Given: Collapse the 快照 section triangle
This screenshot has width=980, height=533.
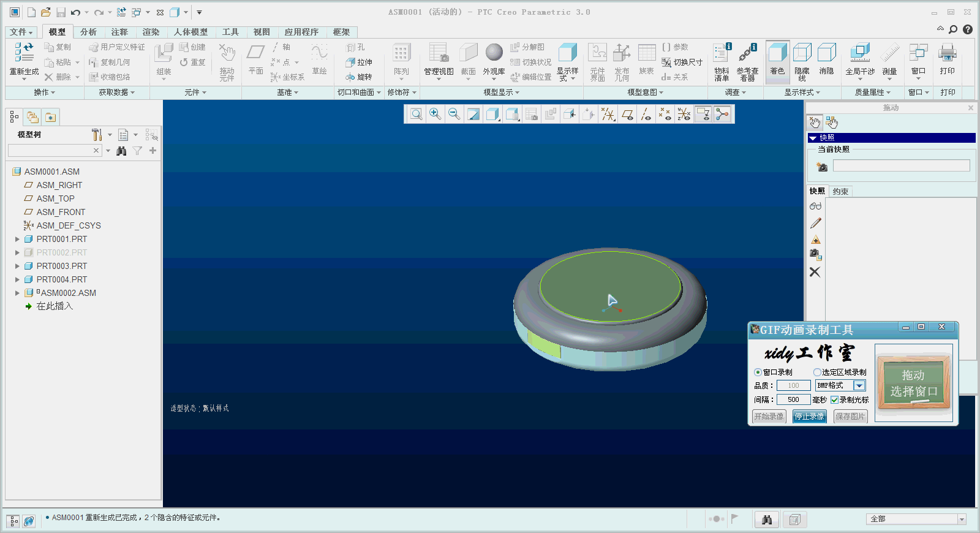Looking at the screenshot, I should point(813,138).
